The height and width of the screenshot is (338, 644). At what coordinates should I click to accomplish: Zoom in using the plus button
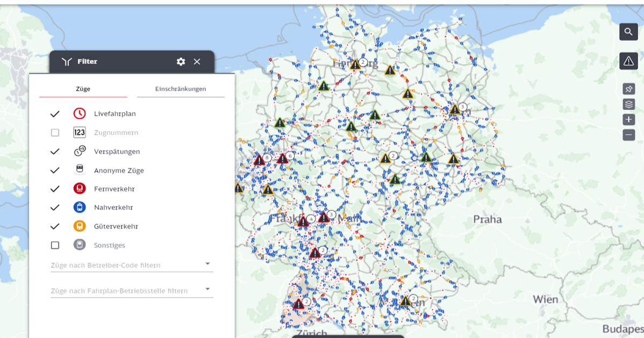click(x=628, y=119)
